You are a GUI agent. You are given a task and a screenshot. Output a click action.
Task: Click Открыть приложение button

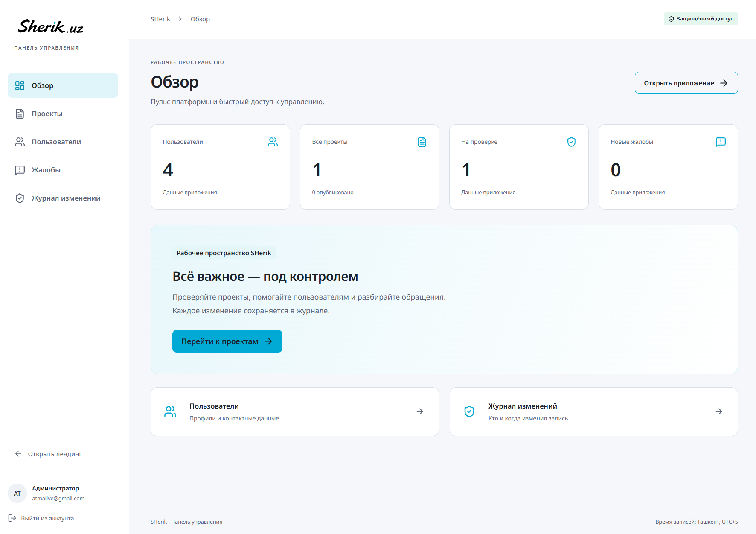click(686, 83)
